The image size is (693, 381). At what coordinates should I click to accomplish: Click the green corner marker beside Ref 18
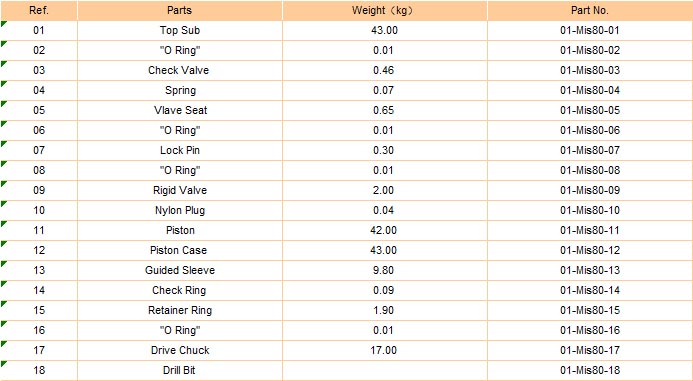click(x=4, y=363)
